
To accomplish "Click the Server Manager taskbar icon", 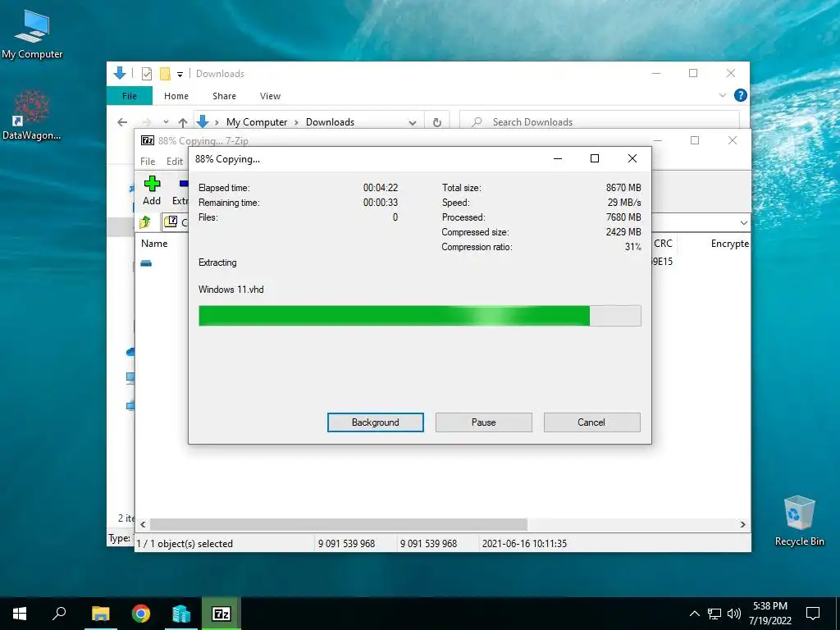I will [x=181, y=614].
